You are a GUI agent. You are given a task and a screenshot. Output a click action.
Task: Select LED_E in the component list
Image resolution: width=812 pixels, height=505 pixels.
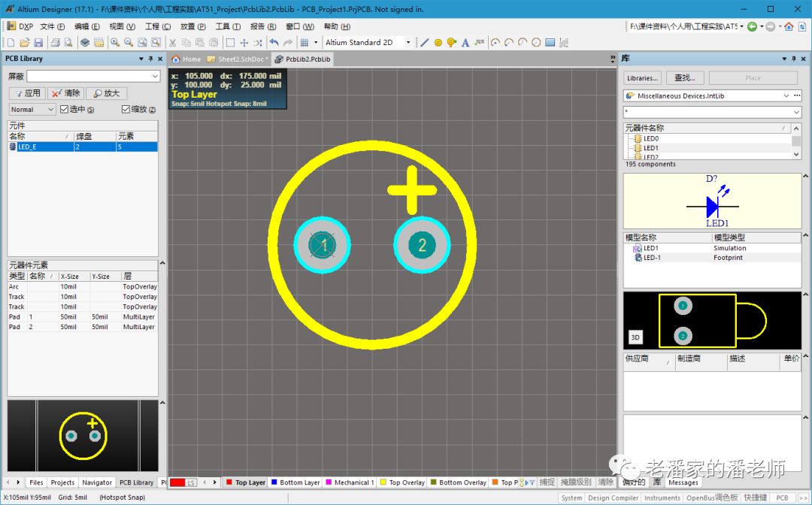tap(28, 147)
